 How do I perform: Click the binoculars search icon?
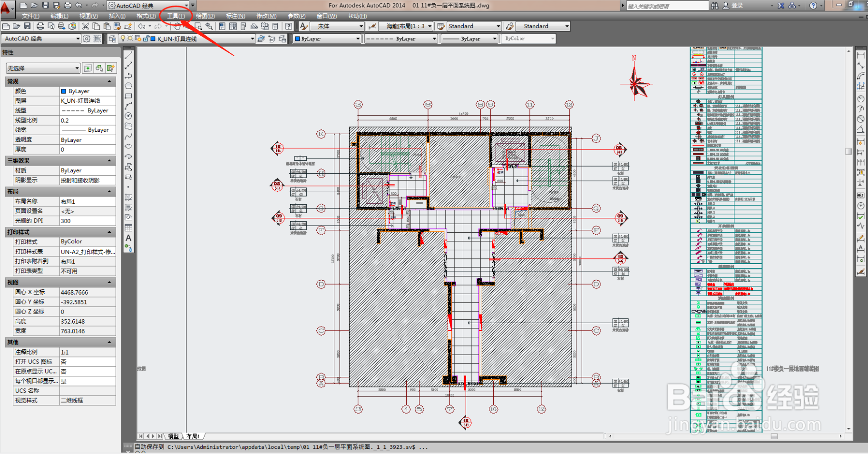pyautogui.click(x=714, y=5)
